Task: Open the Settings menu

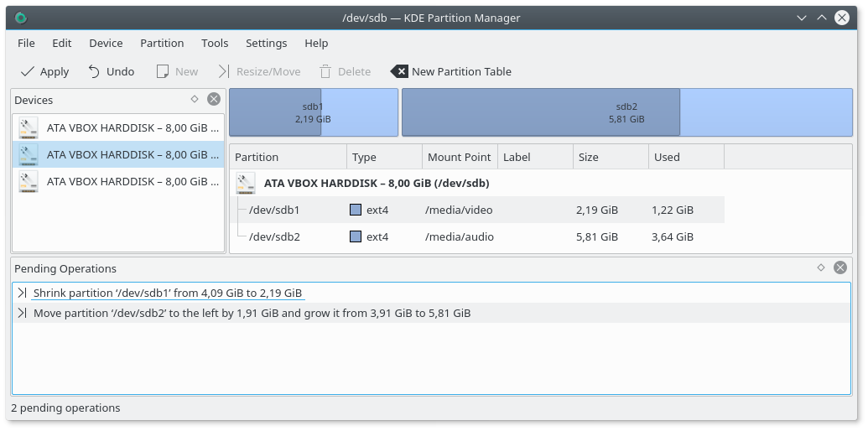Action: pyautogui.click(x=266, y=43)
